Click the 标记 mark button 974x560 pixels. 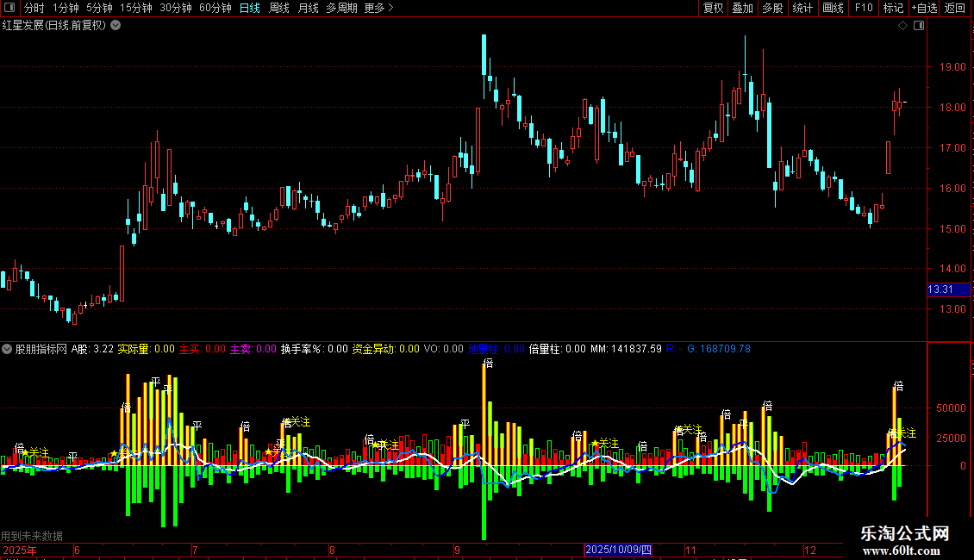[893, 8]
